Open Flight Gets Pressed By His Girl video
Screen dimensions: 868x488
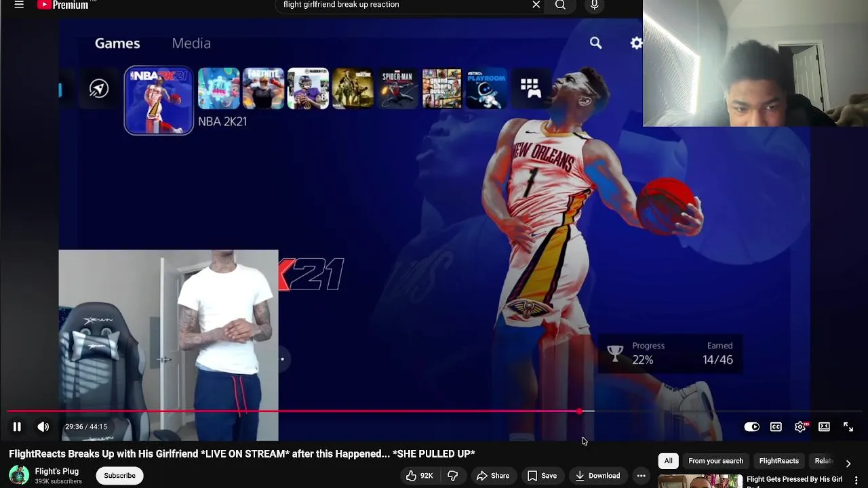tap(794, 480)
